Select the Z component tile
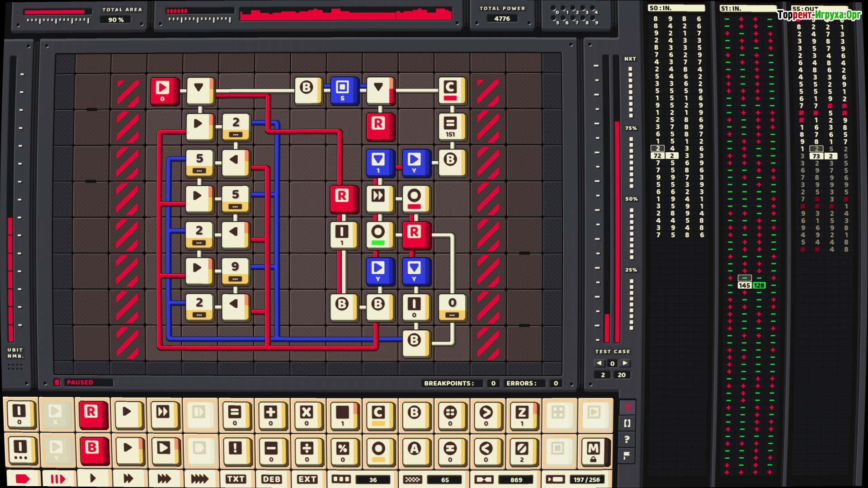 tap(522, 414)
